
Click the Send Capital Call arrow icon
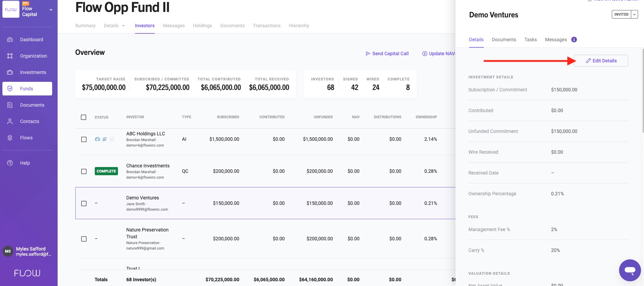tap(368, 54)
